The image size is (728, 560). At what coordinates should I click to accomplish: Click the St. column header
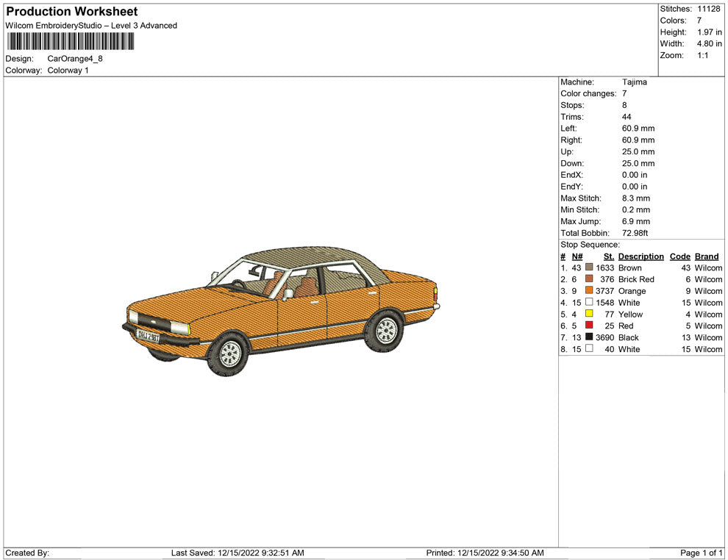coord(608,256)
